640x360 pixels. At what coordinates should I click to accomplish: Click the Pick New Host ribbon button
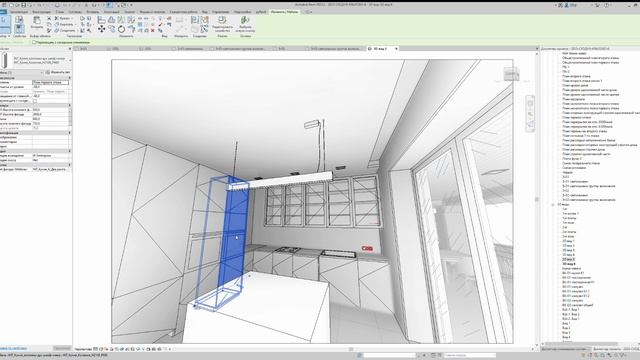coord(245,24)
